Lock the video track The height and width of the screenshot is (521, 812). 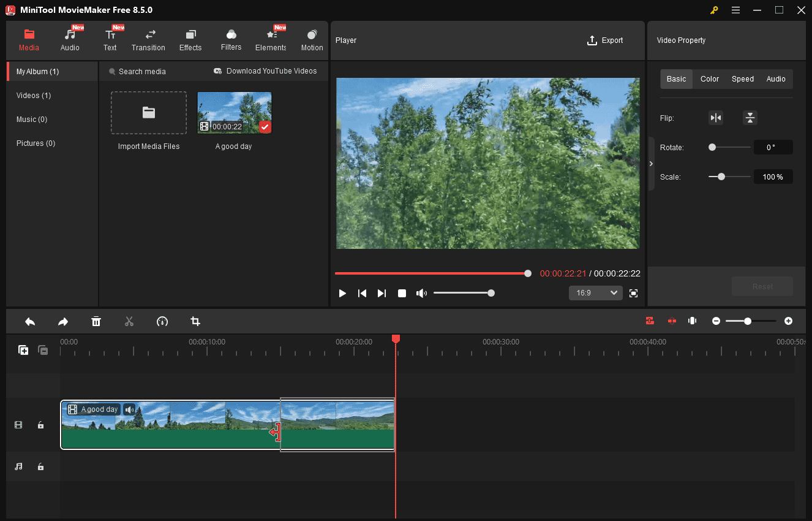click(40, 425)
